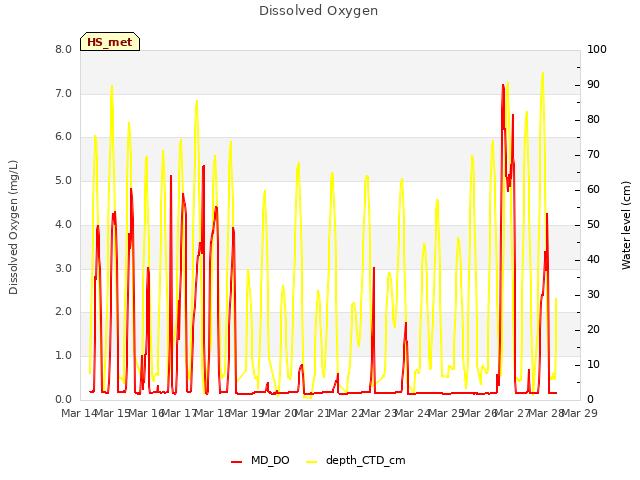Click the 3.0 left axis value
Image resolution: width=640 pixels, height=480 pixels.
click(x=63, y=268)
